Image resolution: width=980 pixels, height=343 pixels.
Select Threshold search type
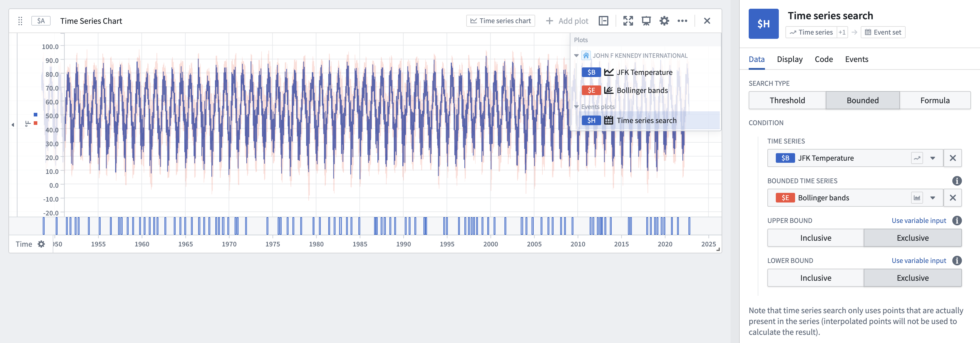coord(787,100)
